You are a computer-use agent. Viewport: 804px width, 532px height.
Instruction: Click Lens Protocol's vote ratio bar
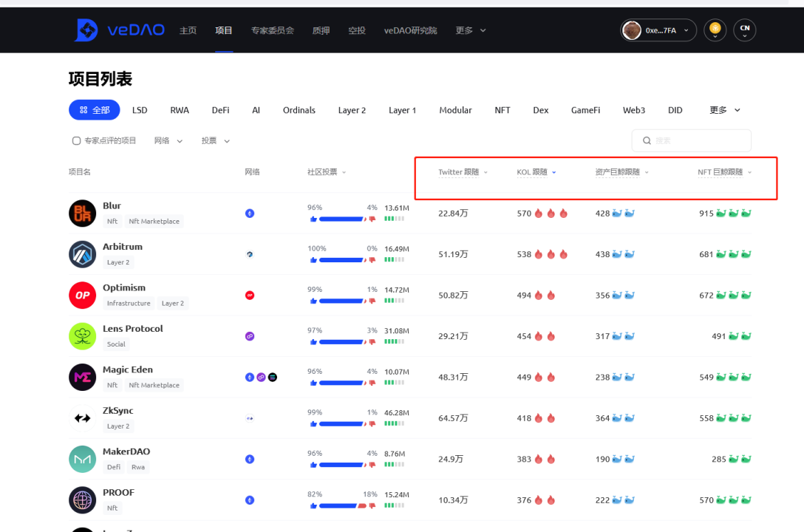(342, 342)
